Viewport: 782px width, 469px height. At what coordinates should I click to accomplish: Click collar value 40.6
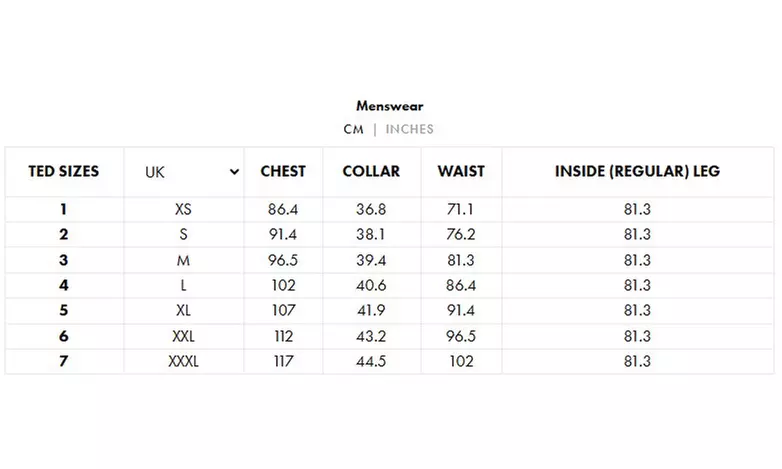[x=371, y=285]
